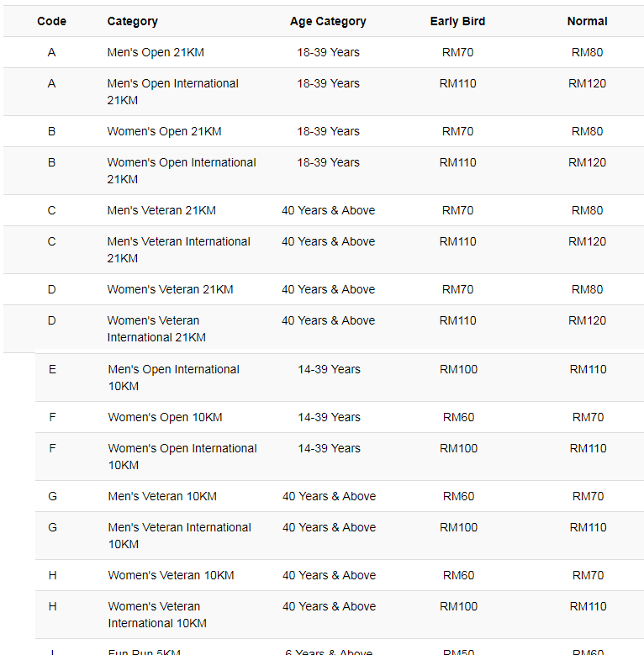Viewport: 644px width, 655px height.
Task: Click the Code column header
Action: (x=51, y=21)
